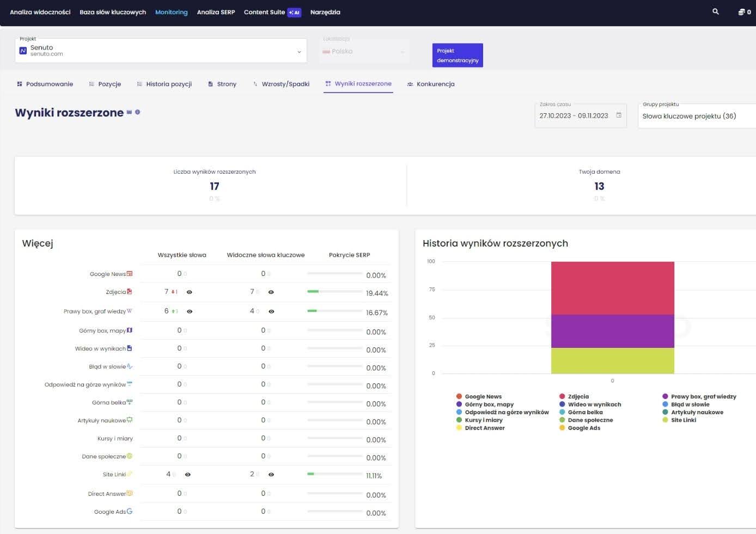This screenshot has height=534, width=756.
Task: Switch to the Pozycje tab
Action: (x=105, y=84)
